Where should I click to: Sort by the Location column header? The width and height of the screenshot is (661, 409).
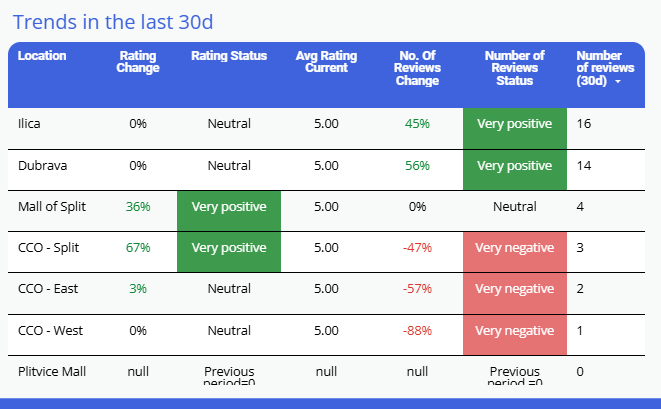pyautogui.click(x=42, y=56)
